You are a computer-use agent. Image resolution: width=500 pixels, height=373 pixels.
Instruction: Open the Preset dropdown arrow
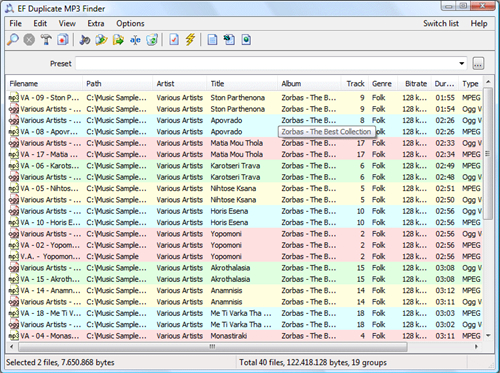(462, 63)
